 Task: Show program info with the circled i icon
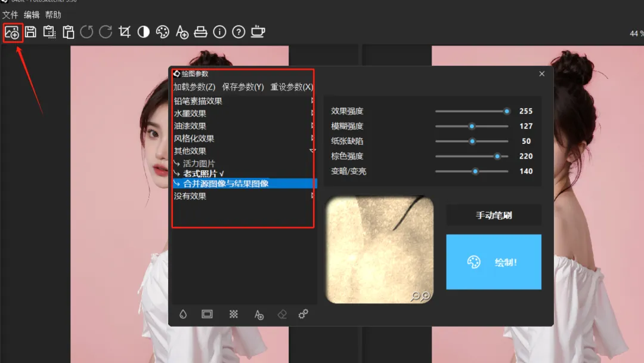[219, 32]
